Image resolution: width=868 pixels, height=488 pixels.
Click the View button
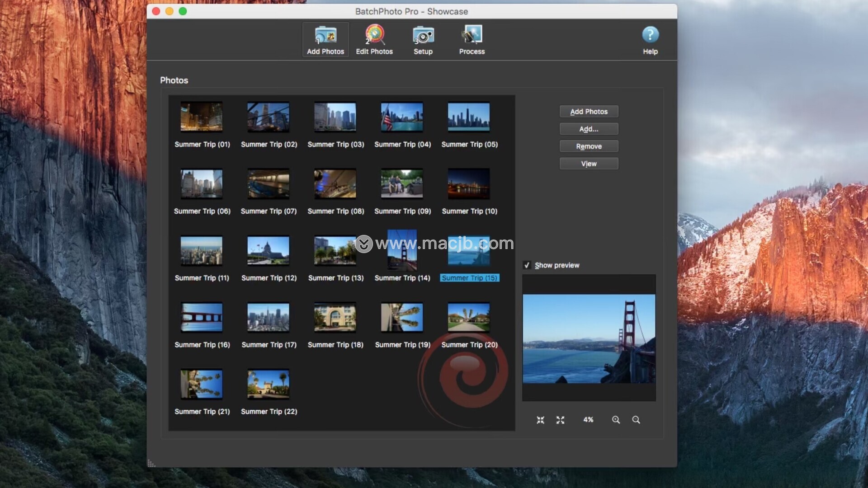[589, 164]
